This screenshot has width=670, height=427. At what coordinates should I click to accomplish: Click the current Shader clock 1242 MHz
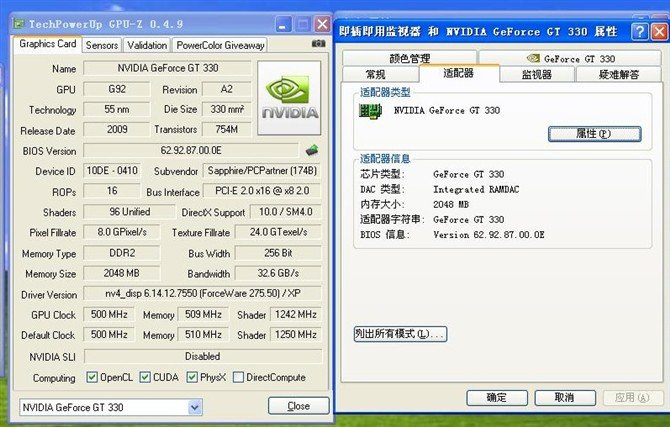click(x=296, y=315)
